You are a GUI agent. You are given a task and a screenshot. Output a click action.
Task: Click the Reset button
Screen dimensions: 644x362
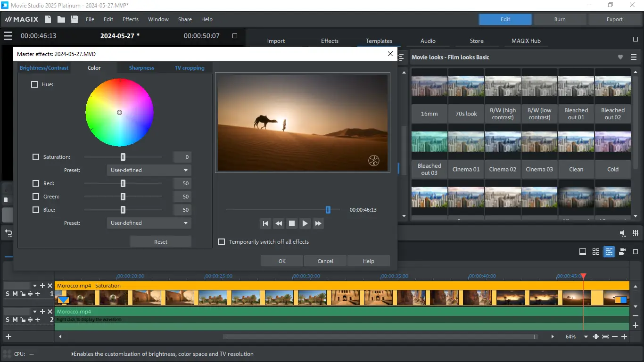pyautogui.click(x=161, y=242)
